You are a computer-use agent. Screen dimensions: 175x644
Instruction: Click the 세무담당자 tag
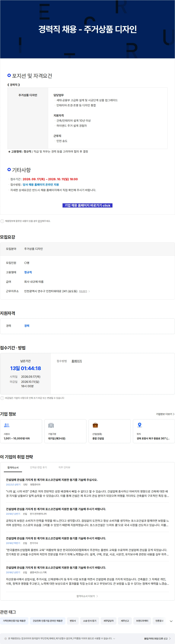(109, 621)
